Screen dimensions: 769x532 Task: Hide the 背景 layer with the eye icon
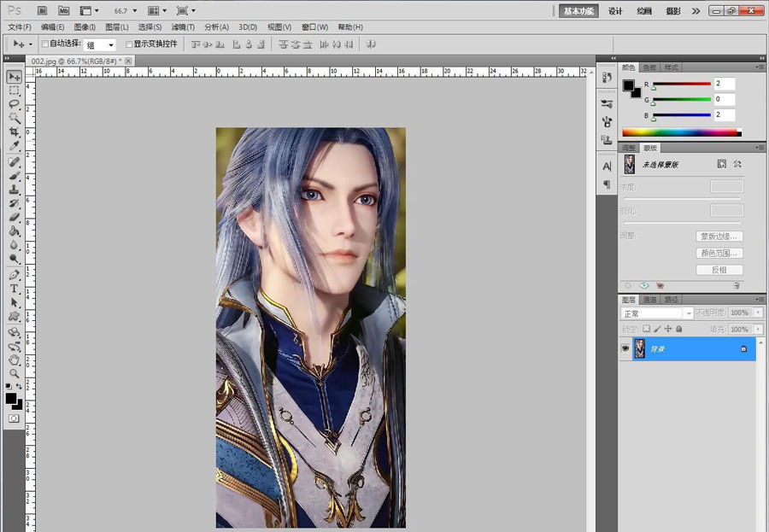tap(625, 348)
